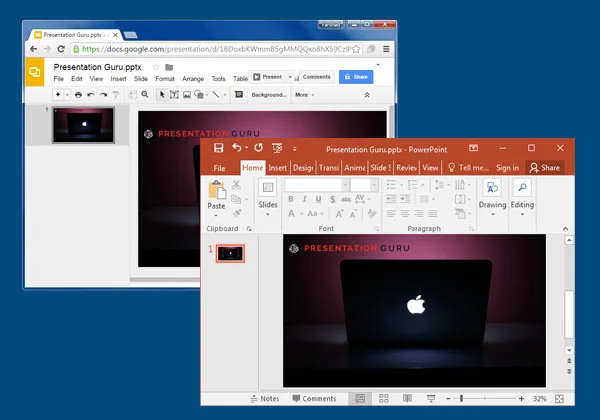Click Justify alignment icon in PowerPoint
Image resolution: width=600 pixels, height=420 pixels.
pyautogui.click(x=433, y=213)
